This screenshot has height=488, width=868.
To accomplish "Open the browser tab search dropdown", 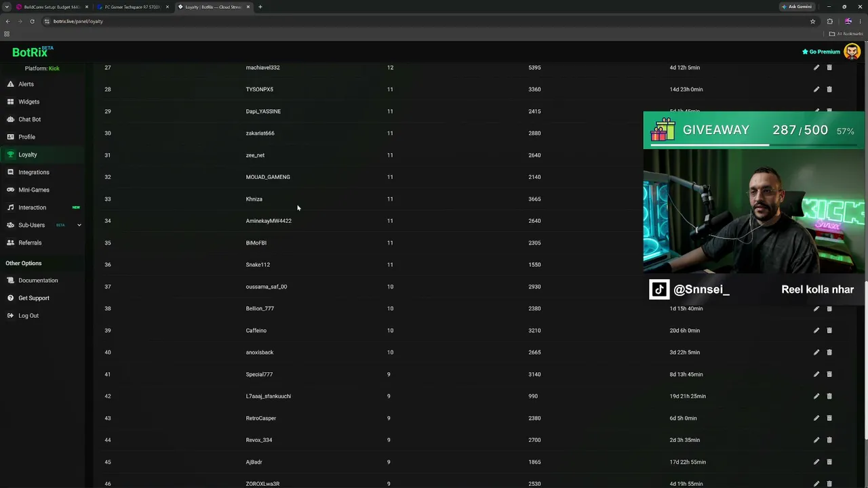I will click(x=7, y=7).
